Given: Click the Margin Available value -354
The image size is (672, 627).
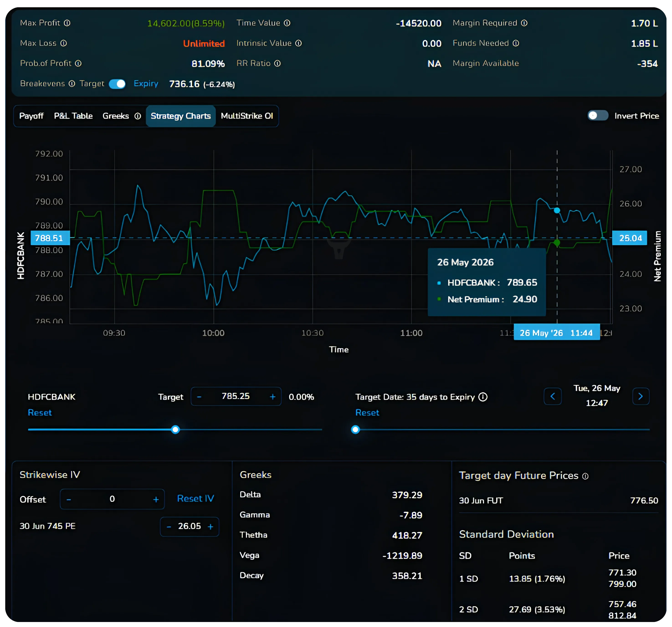Looking at the screenshot, I should pos(647,64).
